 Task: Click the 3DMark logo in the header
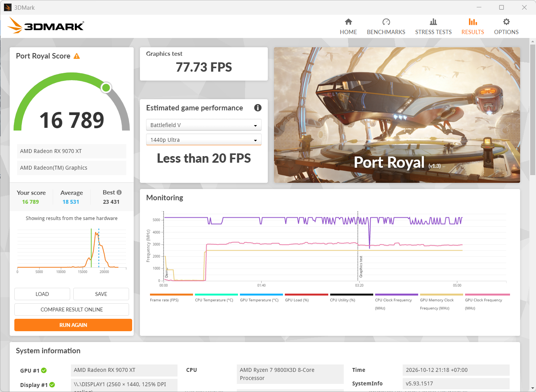click(46, 26)
